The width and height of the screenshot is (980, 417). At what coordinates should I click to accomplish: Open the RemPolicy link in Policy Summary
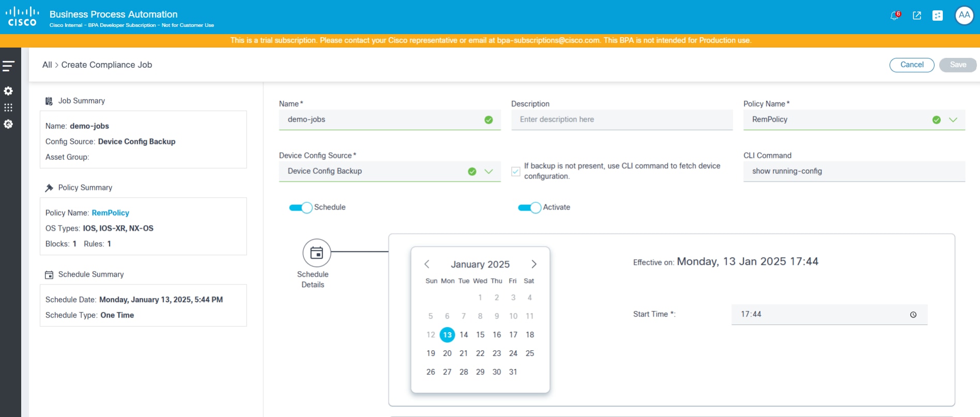111,213
